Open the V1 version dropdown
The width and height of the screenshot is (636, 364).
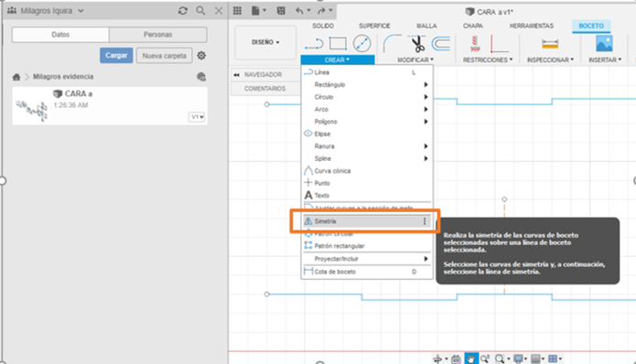pos(197,117)
